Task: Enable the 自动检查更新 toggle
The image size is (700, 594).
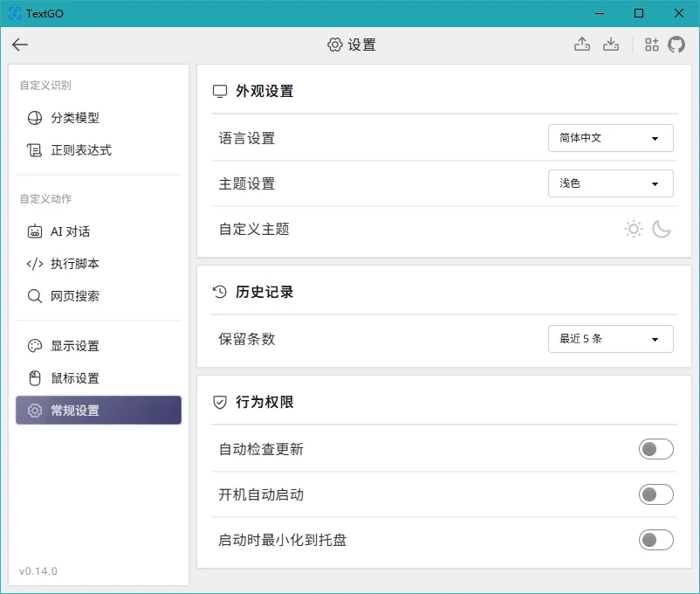Action: 655,449
